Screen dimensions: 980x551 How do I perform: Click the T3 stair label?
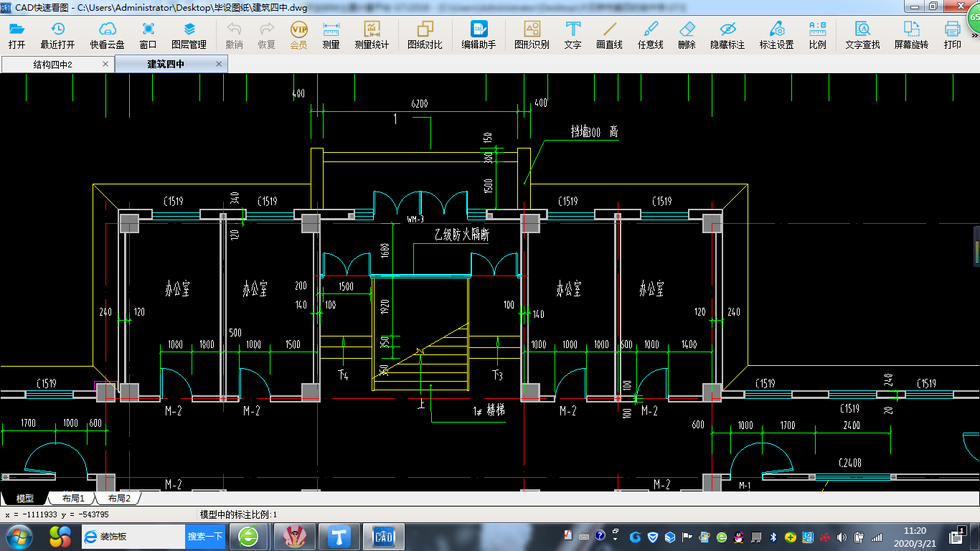(x=497, y=375)
